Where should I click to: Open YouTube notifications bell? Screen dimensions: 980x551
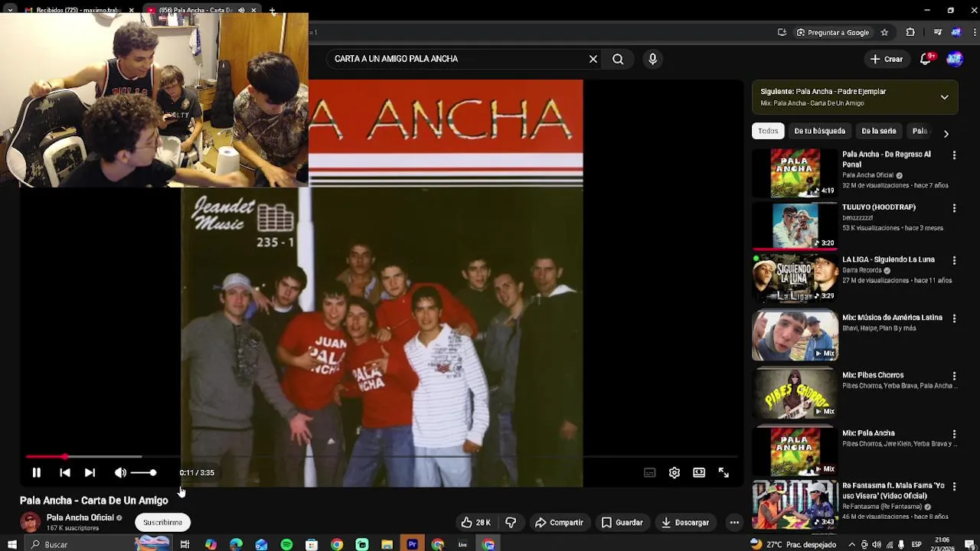pyautogui.click(x=926, y=59)
